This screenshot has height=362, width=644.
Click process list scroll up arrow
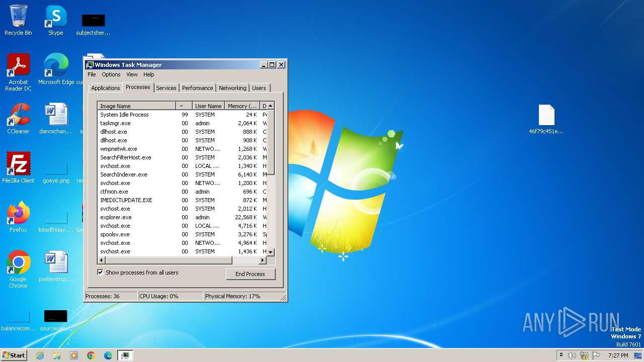[270, 106]
